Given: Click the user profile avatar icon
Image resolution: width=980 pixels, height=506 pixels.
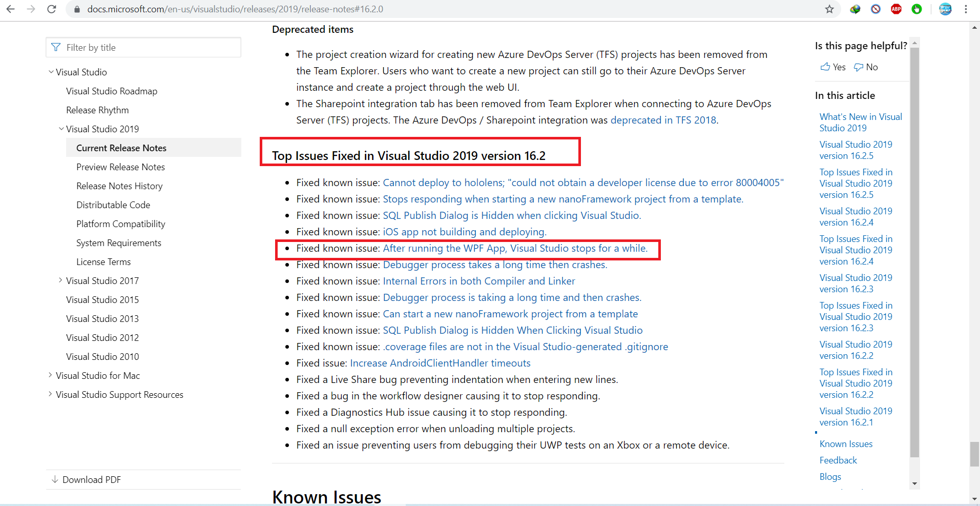Looking at the screenshot, I should tap(945, 9).
